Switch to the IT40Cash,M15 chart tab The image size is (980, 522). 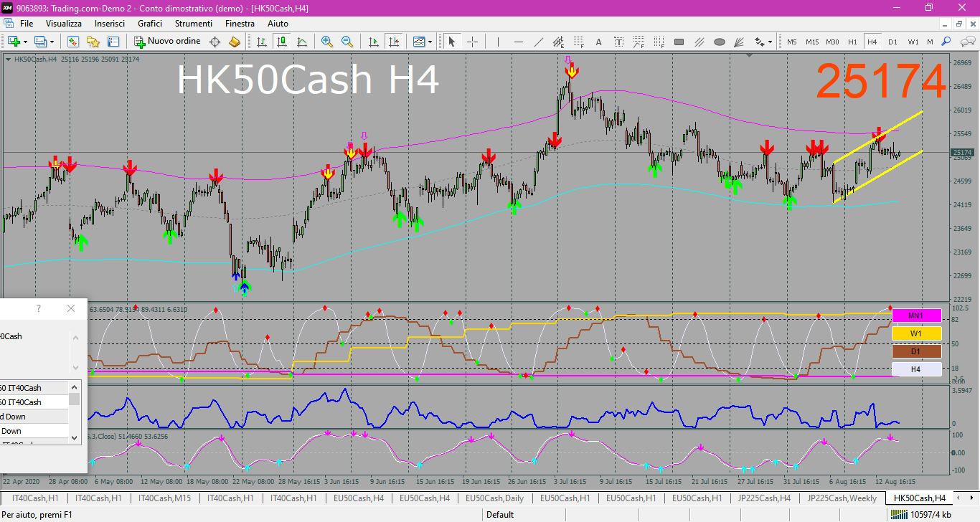tap(164, 498)
